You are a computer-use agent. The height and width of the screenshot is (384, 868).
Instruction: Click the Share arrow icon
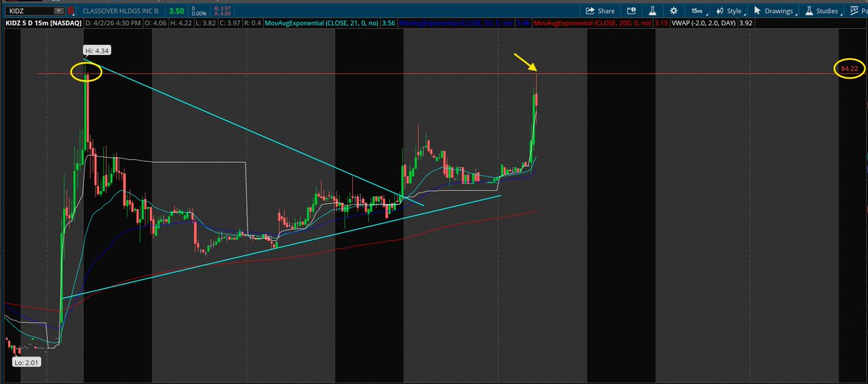590,11
